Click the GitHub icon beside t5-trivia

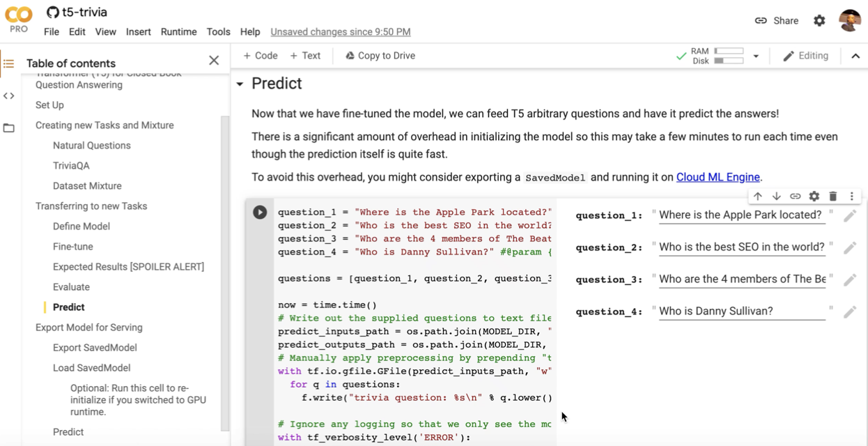[53, 13]
